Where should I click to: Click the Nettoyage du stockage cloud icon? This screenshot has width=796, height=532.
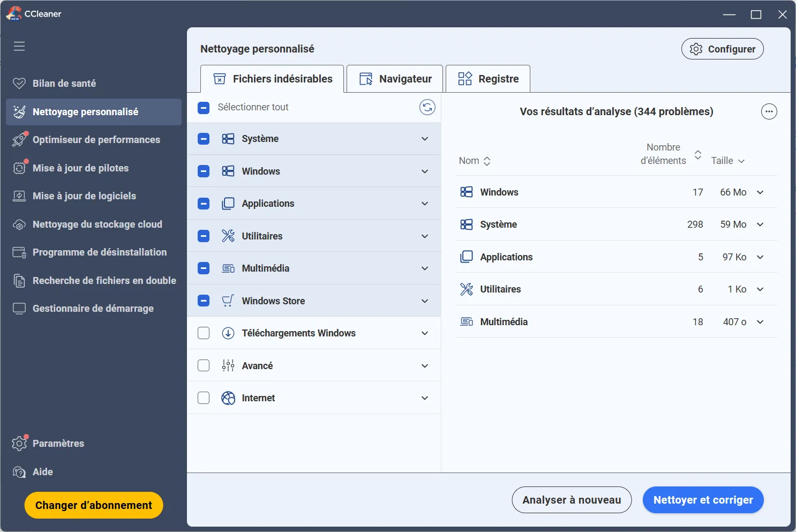[19, 224]
